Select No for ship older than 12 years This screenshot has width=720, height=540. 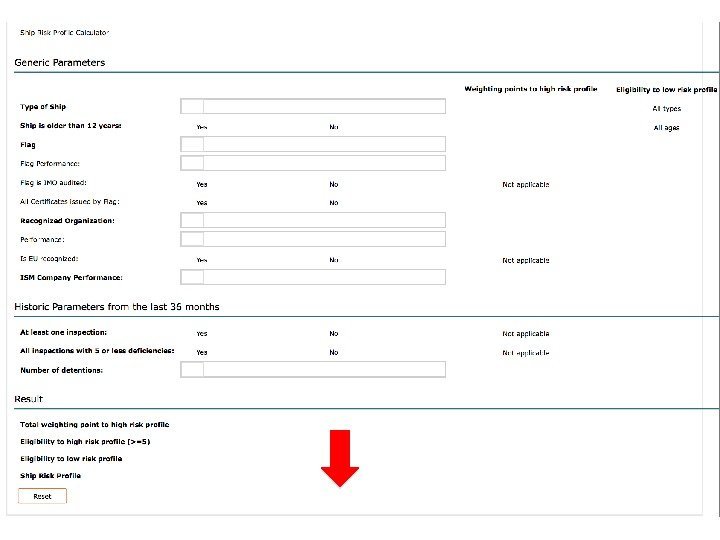tap(334, 127)
